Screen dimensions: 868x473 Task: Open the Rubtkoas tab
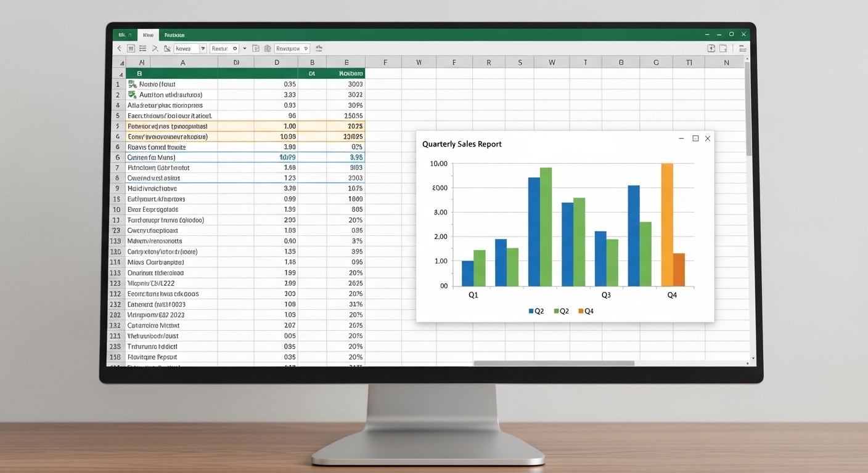(174, 35)
